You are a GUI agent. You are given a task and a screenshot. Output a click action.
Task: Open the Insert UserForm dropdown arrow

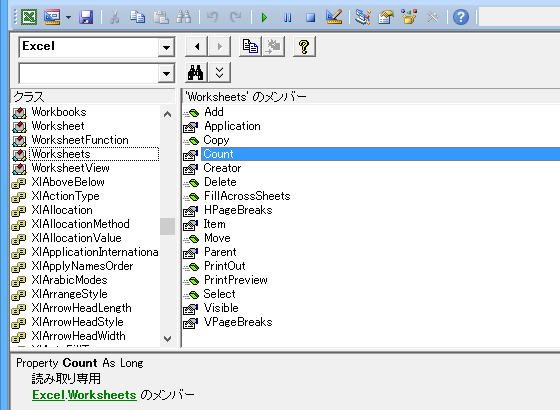click(x=68, y=17)
